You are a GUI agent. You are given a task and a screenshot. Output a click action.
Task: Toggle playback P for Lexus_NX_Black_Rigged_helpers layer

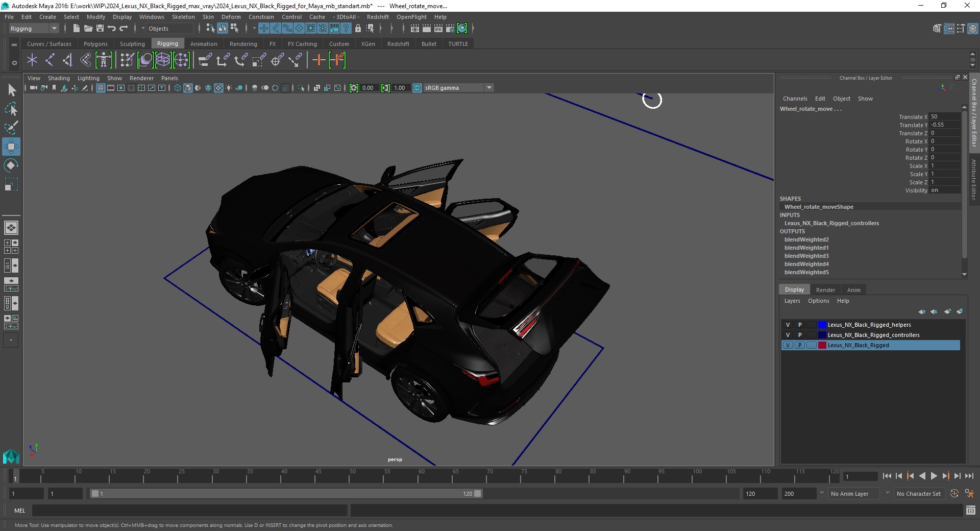click(800, 325)
